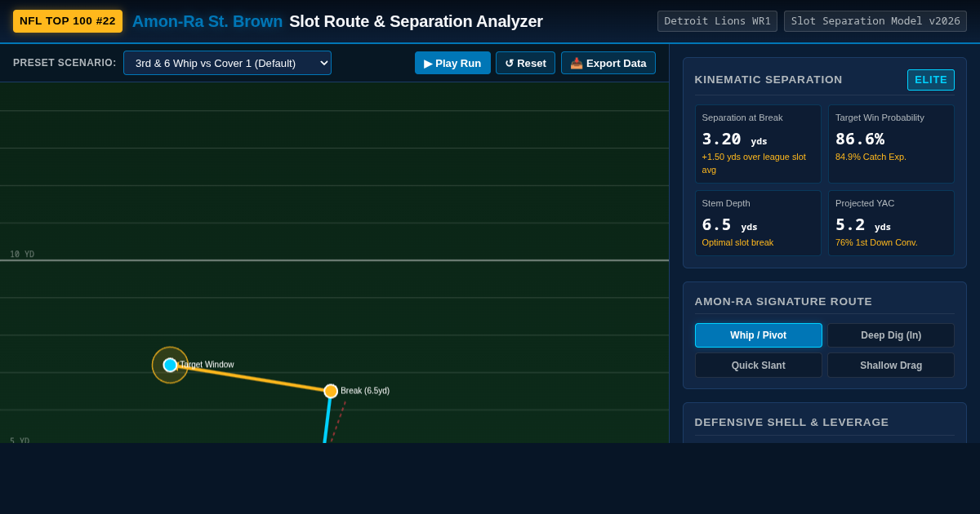
Task: Select the Quick Slant route
Action: [759, 365]
